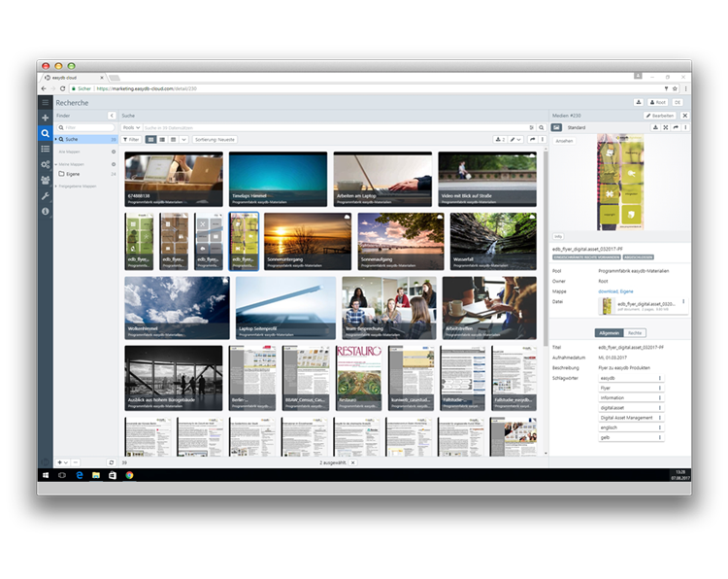
Task: Open the expert search options icon
Action: click(x=532, y=127)
